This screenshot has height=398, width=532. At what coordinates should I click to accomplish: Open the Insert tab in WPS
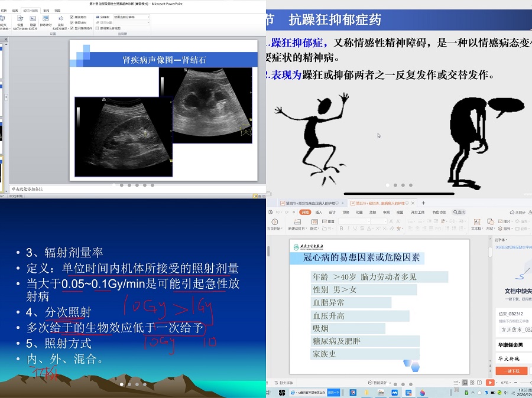coord(319,212)
